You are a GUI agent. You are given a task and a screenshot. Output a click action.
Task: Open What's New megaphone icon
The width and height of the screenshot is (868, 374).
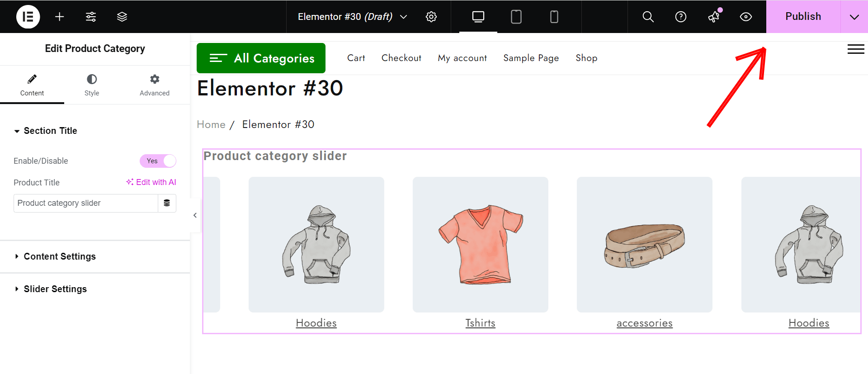tap(713, 17)
